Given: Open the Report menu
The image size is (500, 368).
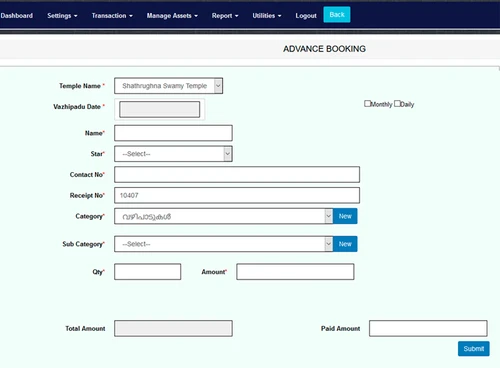Looking at the screenshot, I should point(225,16).
